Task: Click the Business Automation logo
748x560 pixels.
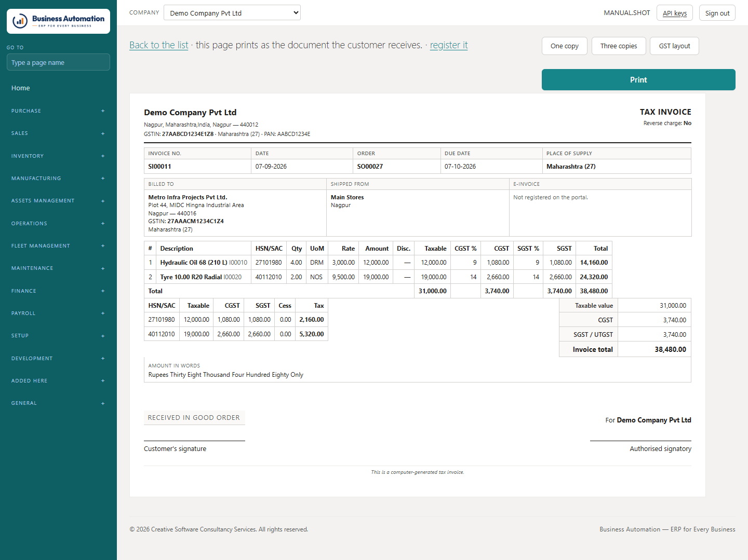Action: (58, 21)
